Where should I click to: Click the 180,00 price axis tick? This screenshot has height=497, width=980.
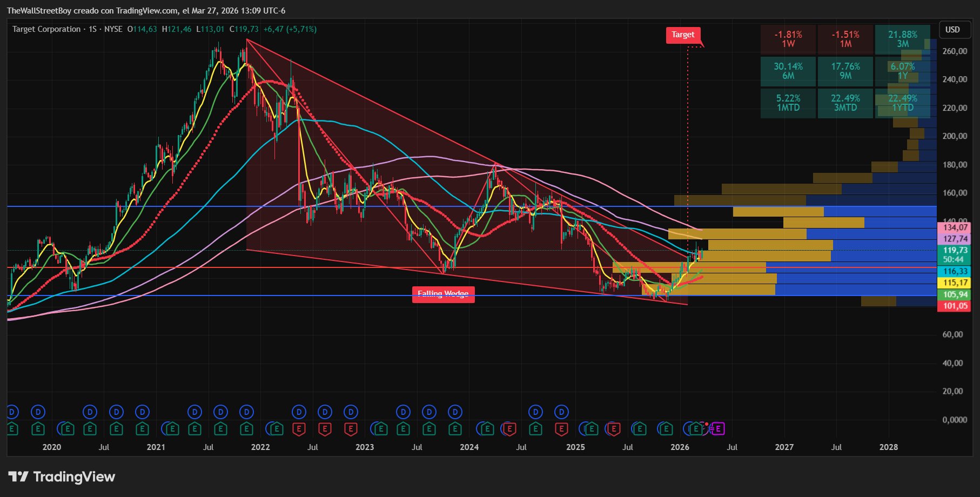tap(955, 165)
